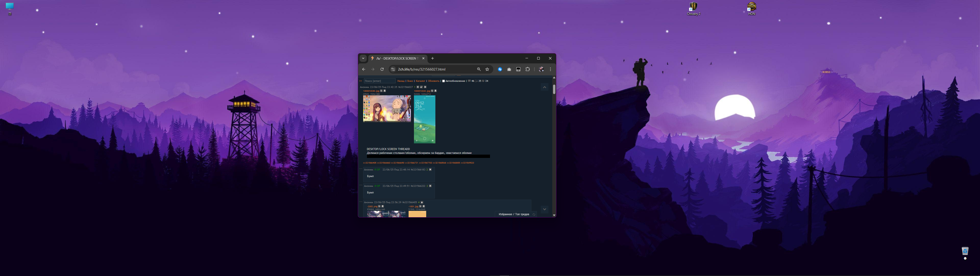Close the DESKTOP/LOCK SCREEN tab
This screenshot has width=980, height=276.
[423, 58]
